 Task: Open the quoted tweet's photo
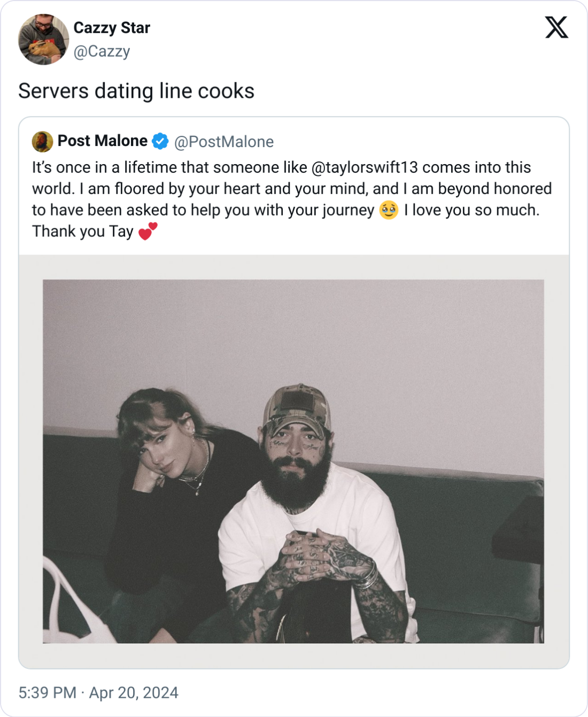coord(293,461)
